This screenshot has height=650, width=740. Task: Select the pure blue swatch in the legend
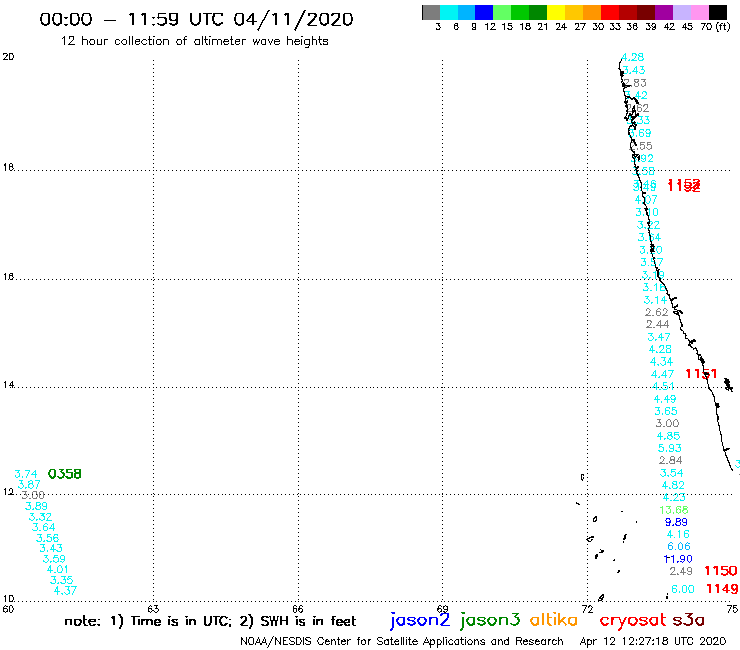pyautogui.click(x=484, y=12)
